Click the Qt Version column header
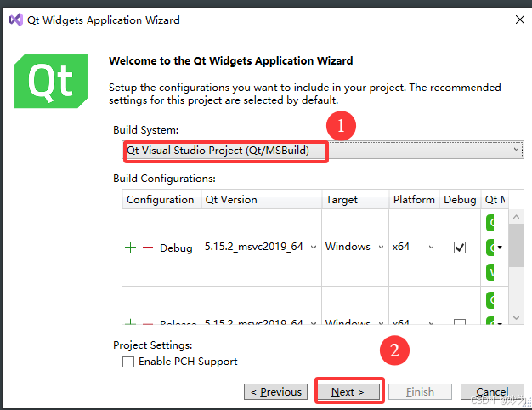 (261, 199)
